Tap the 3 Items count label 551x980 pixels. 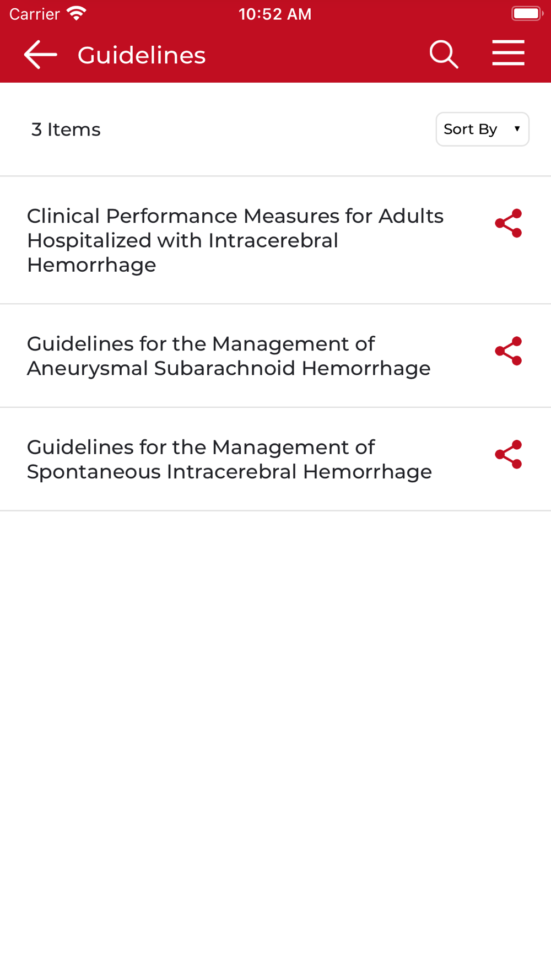[x=66, y=130]
